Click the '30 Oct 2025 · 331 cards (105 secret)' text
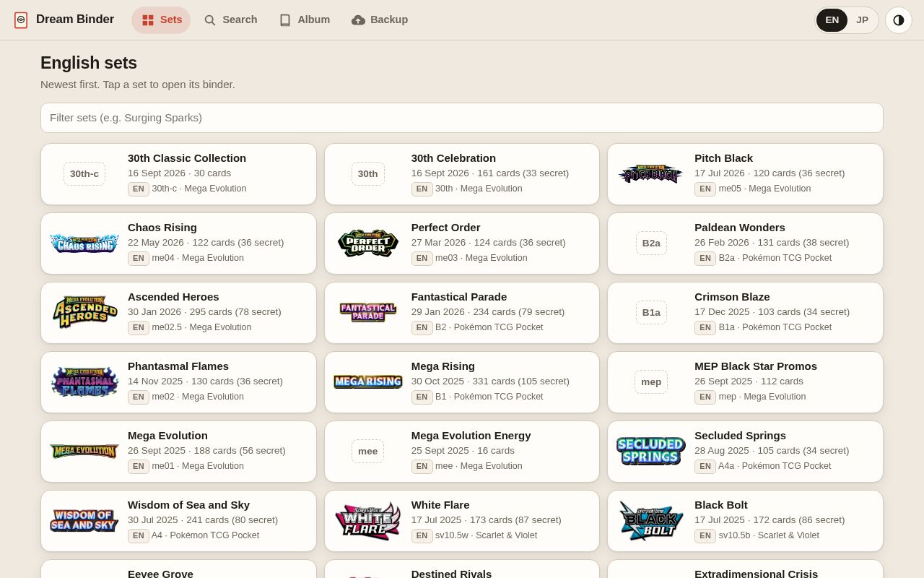Viewport: 924px width, 578px height. pos(491,381)
